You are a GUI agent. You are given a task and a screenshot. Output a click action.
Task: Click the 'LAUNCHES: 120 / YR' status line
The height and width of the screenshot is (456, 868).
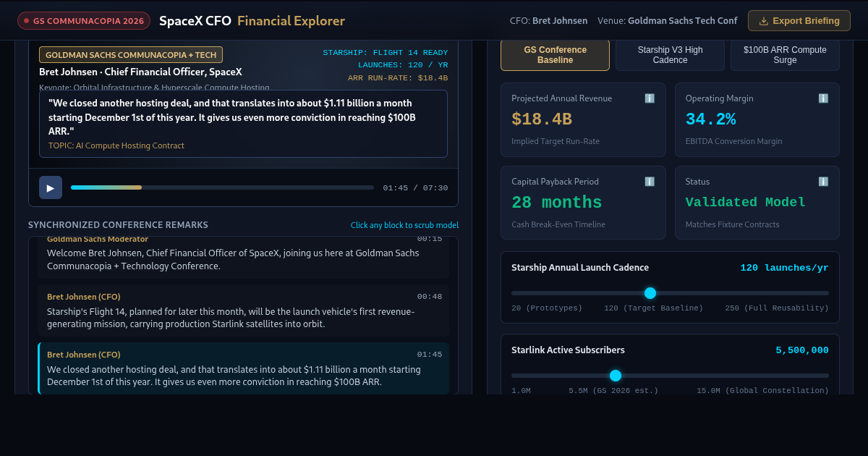pyautogui.click(x=403, y=65)
